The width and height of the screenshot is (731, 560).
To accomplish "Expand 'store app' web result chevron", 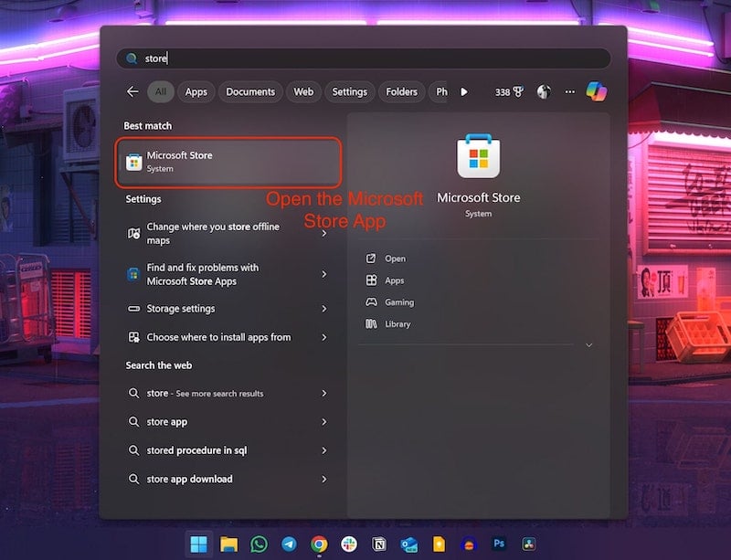I will coord(324,422).
